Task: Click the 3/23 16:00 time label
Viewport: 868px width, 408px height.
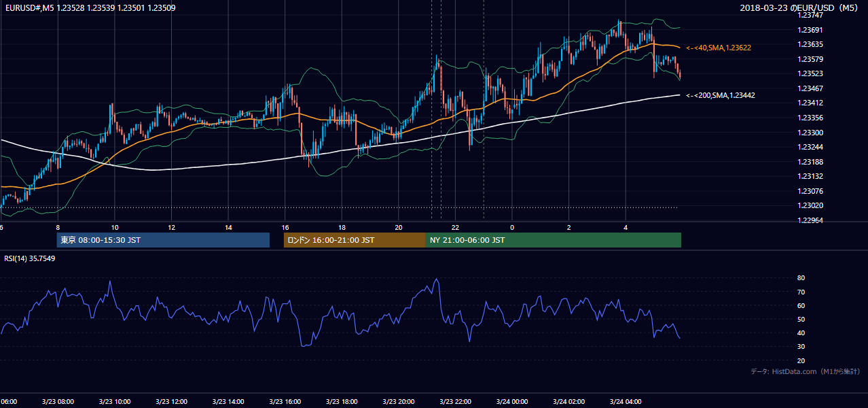Action: click(285, 401)
